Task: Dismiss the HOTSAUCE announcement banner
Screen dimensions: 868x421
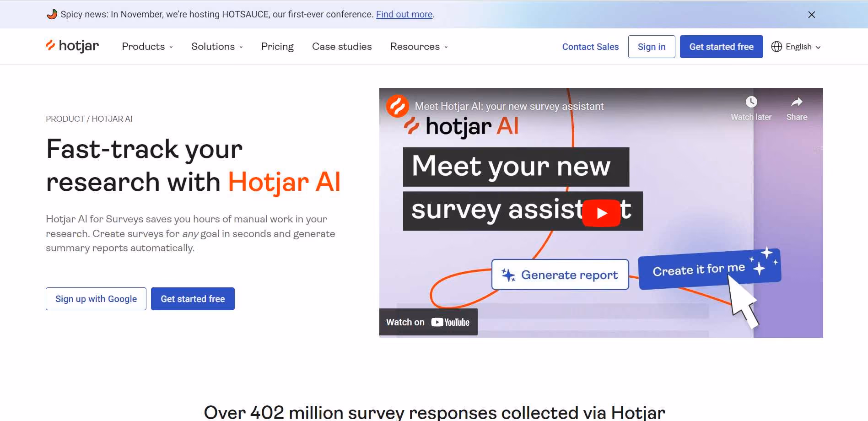Action: (812, 15)
